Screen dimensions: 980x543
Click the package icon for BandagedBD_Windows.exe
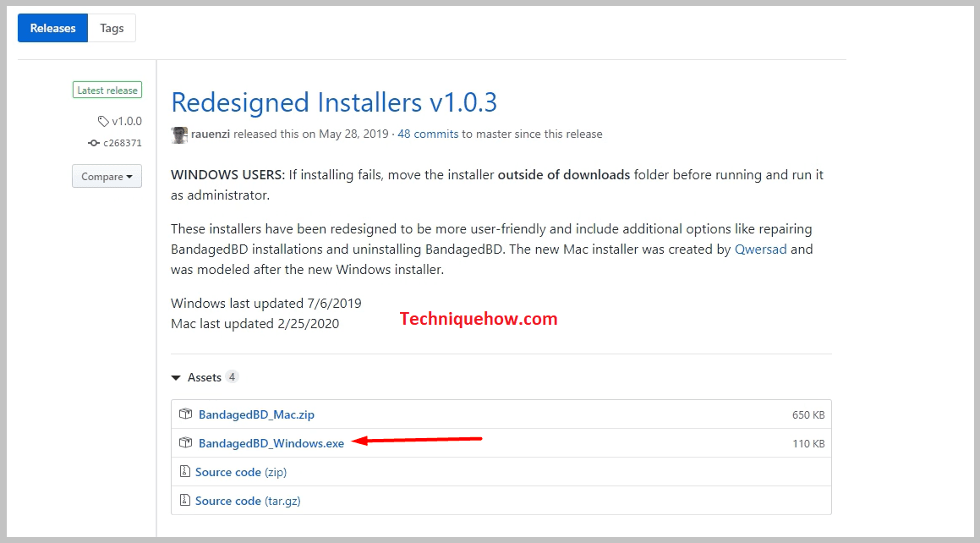point(186,442)
